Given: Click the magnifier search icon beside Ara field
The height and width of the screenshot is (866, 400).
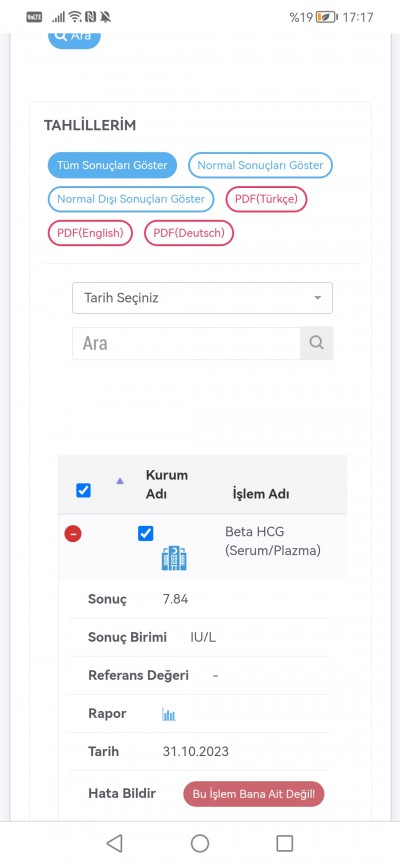Looking at the screenshot, I should click(317, 343).
